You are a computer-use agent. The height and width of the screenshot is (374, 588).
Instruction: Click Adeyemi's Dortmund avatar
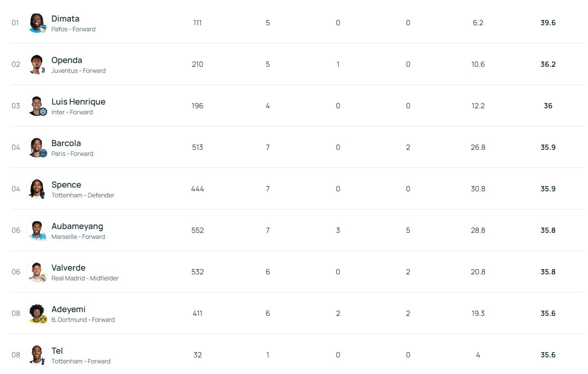[37, 313]
